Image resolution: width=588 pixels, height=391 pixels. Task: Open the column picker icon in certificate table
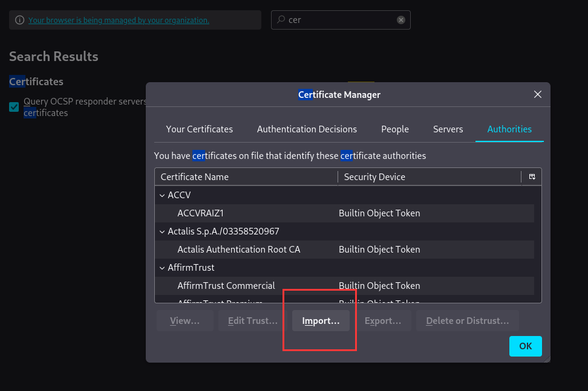coord(532,177)
